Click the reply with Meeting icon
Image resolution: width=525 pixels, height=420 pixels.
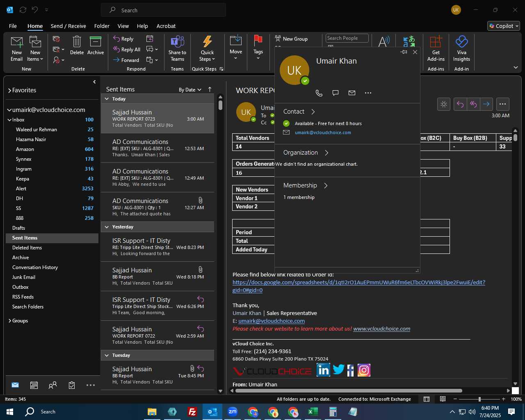(150, 39)
